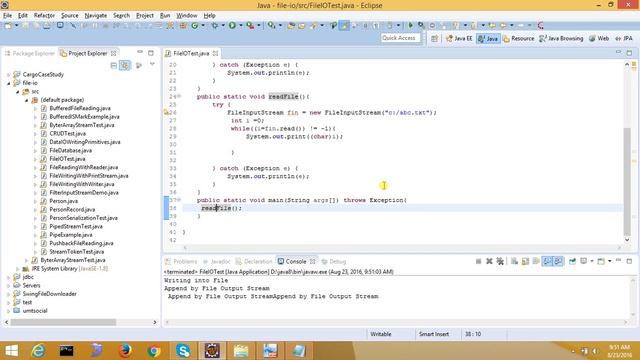Click the Debug bug icon in toolbar

pos(214,25)
